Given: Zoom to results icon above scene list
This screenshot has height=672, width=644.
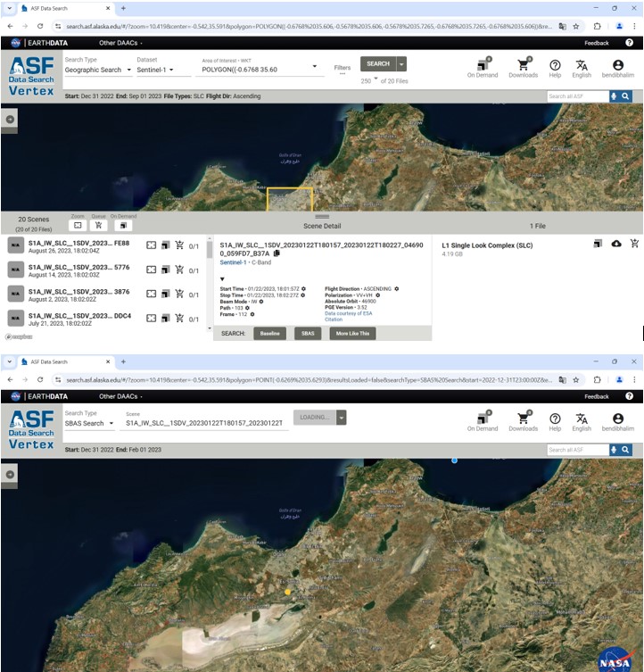Looking at the screenshot, I should coord(78,225).
